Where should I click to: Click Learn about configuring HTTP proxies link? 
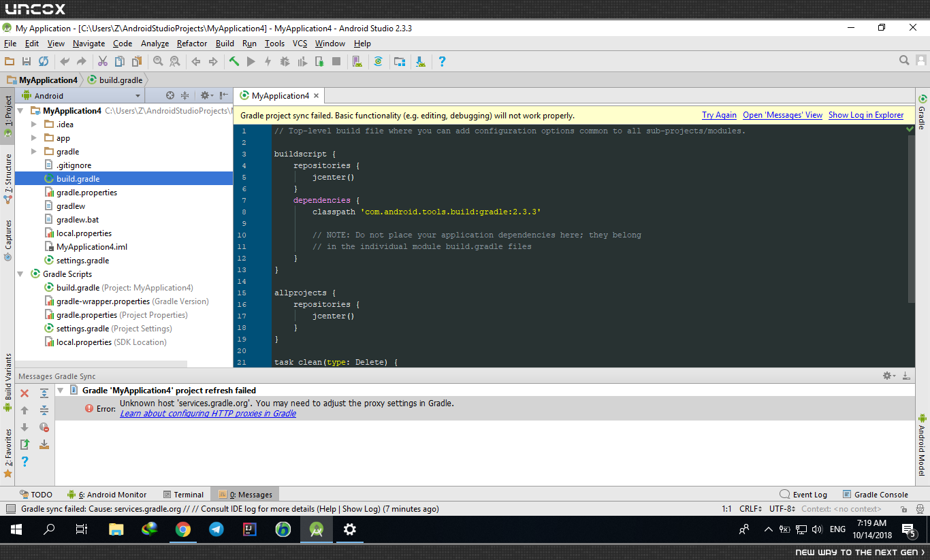click(208, 414)
